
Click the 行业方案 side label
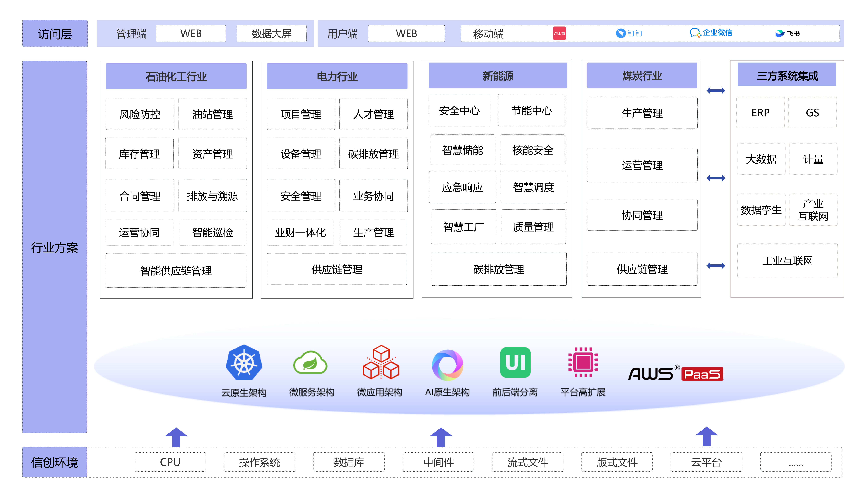pyautogui.click(x=55, y=247)
